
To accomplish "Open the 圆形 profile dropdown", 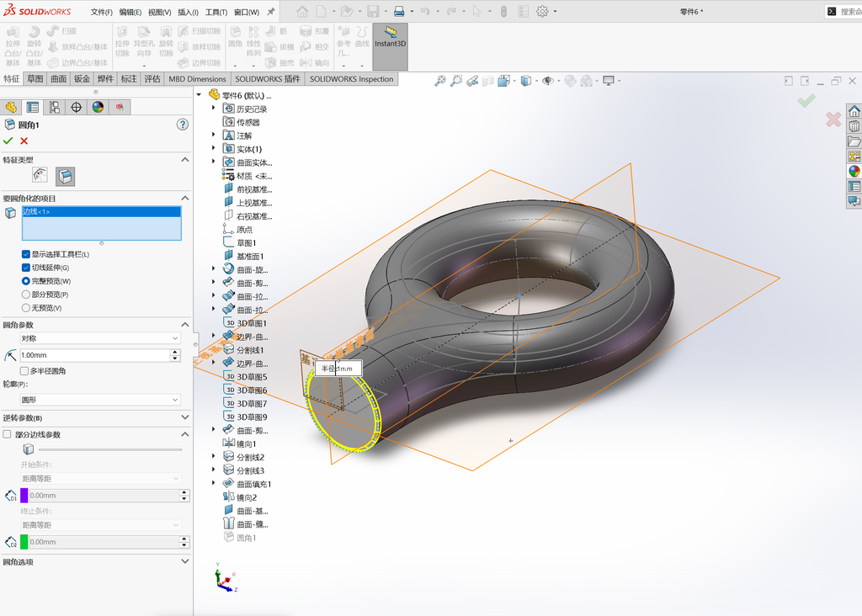I will (x=100, y=400).
